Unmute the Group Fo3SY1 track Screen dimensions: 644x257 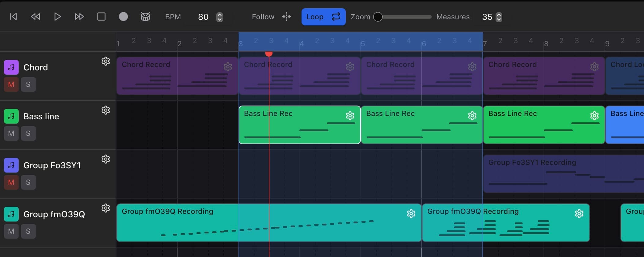tap(11, 182)
